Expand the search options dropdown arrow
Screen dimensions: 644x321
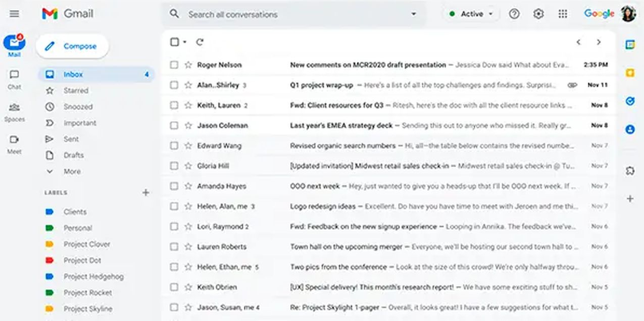pos(414,14)
